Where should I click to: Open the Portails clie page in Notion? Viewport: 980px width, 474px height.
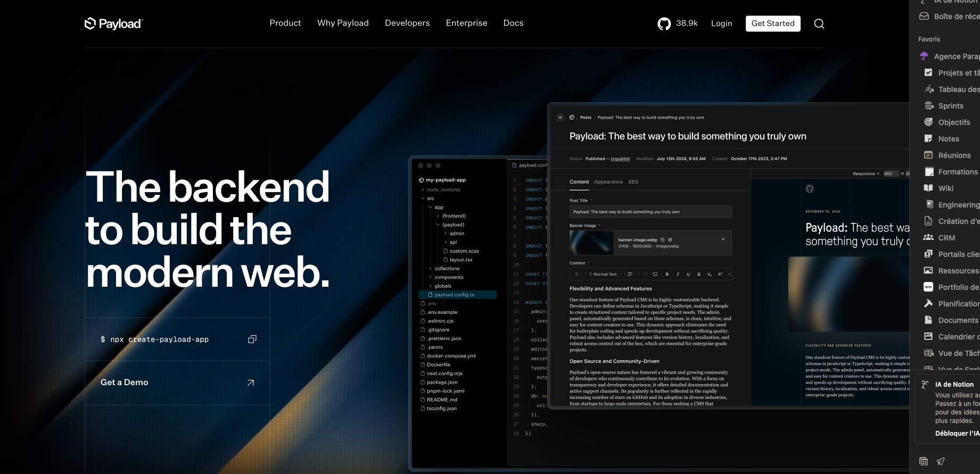coord(952,254)
